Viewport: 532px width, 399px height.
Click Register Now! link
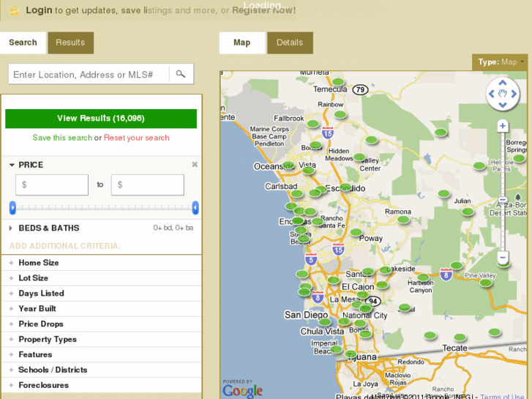tap(263, 10)
